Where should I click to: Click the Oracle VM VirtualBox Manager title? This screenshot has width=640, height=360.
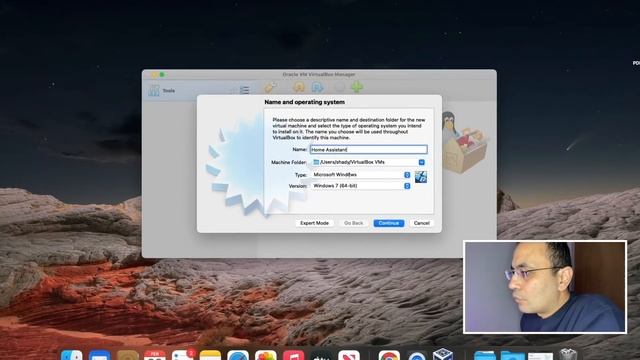click(x=319, y=75)
